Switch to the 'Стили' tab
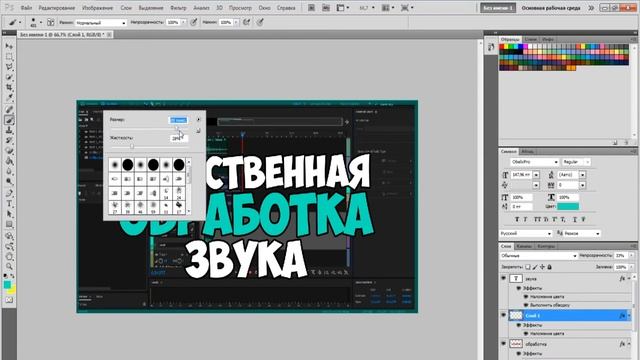Screen dimensions: 640x360 click(531, 39)
